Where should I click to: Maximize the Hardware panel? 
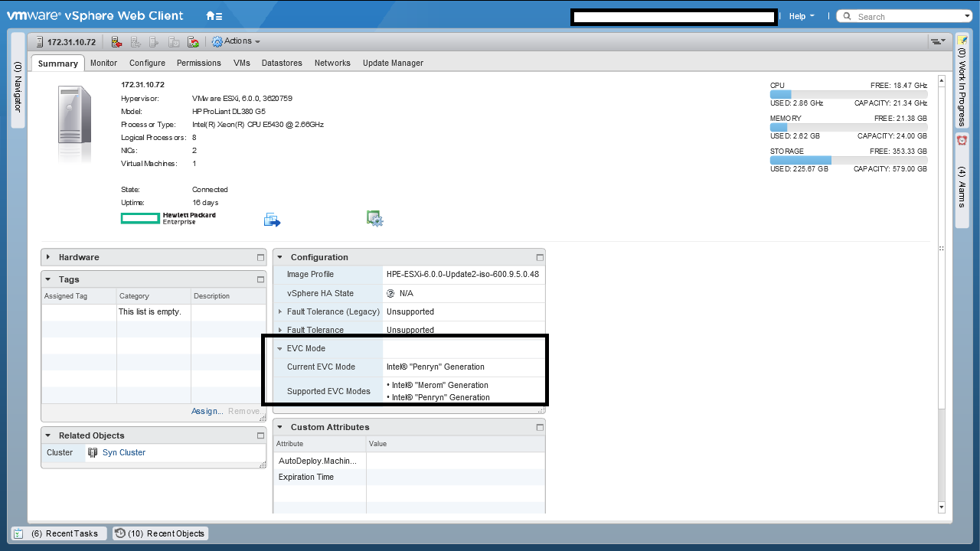tap(260, 258)
